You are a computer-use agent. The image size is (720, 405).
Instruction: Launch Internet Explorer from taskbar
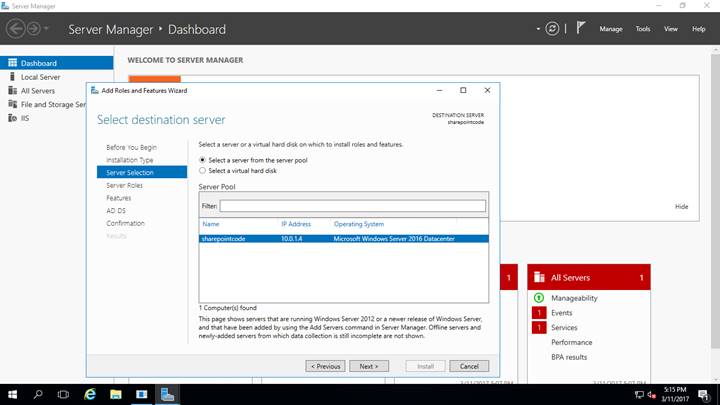pos(90,394)
